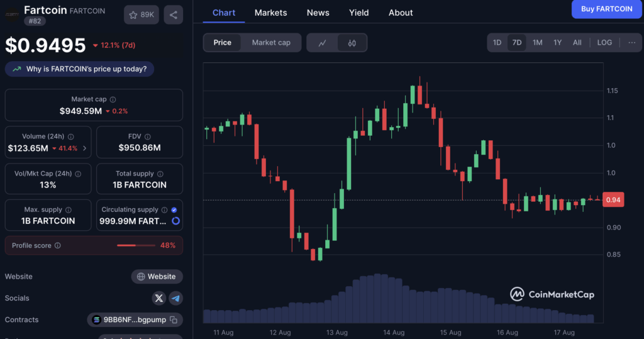The height and width of the screenshot is (339, 644).
Task: Set chart range to 7D
Action: (517, 42)
